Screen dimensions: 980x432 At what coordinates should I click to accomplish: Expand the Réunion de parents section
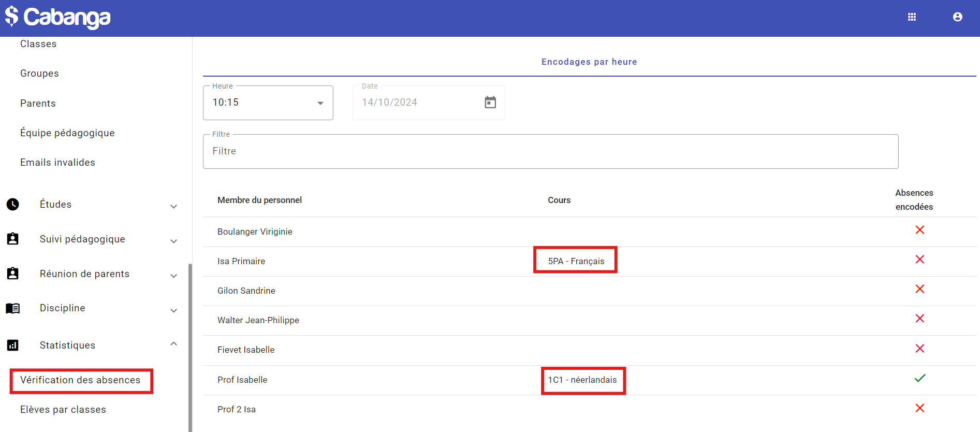(174, 276)
